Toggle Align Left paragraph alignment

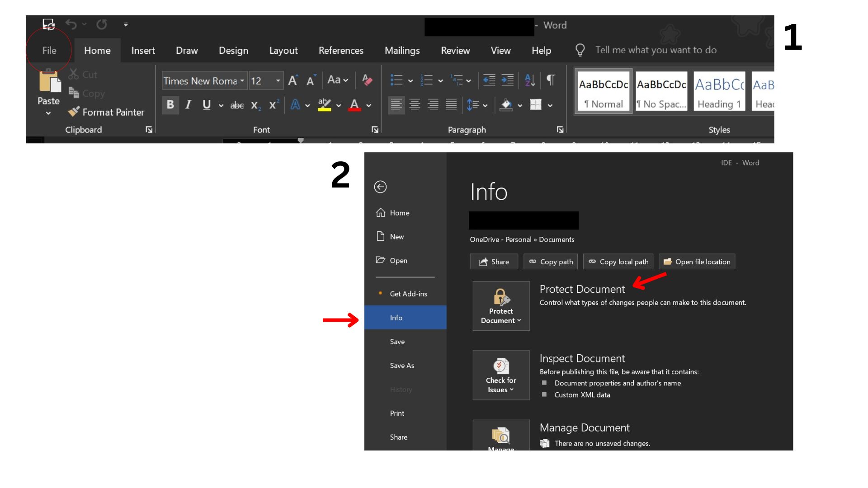396,105
